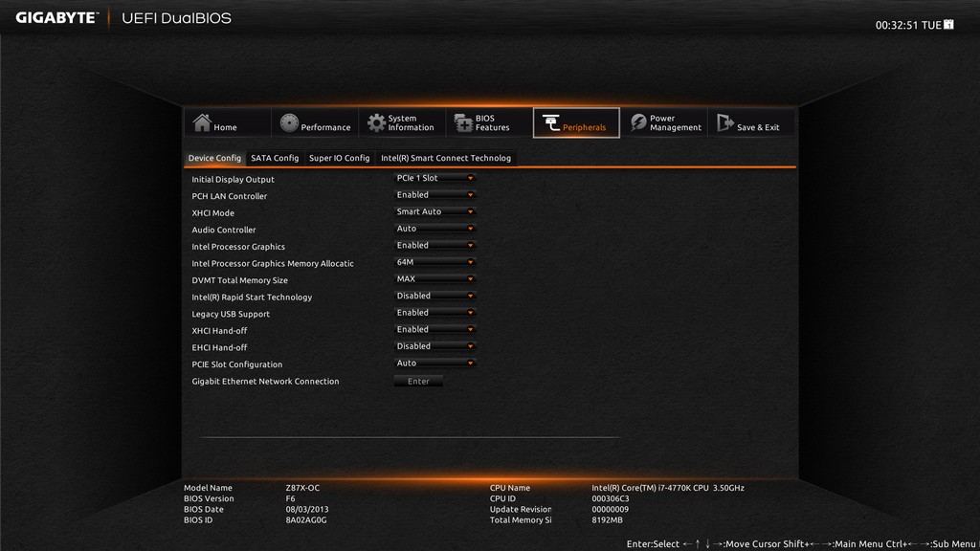Click CPU ID 000306C3 value
980x551 pixels.
(x=610, y=498)
